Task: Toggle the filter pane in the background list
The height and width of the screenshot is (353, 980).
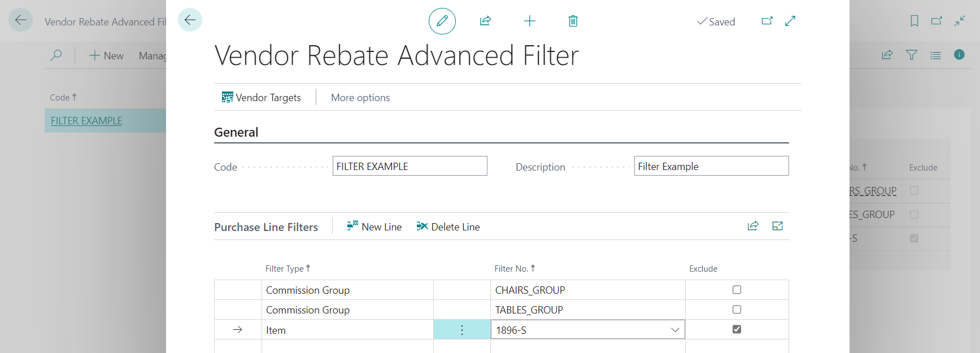Action: pos(912,55)
